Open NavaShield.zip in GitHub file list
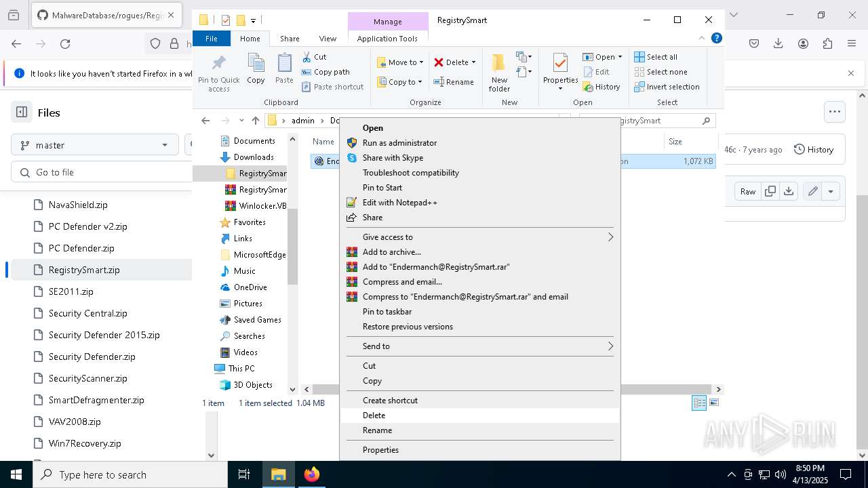This screenshot has height=488, width=868. coord(78,205)
